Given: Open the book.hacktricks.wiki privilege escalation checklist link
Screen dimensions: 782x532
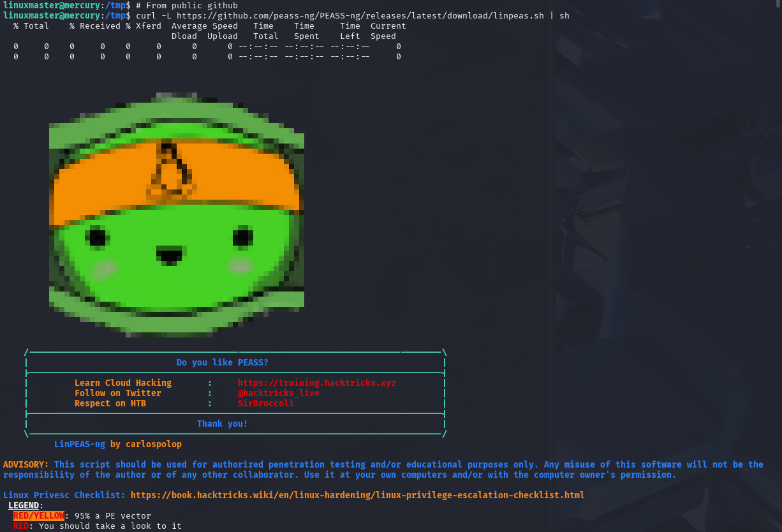Looking at the screenshot, I should pyautogui.click(x=358, y=495).
